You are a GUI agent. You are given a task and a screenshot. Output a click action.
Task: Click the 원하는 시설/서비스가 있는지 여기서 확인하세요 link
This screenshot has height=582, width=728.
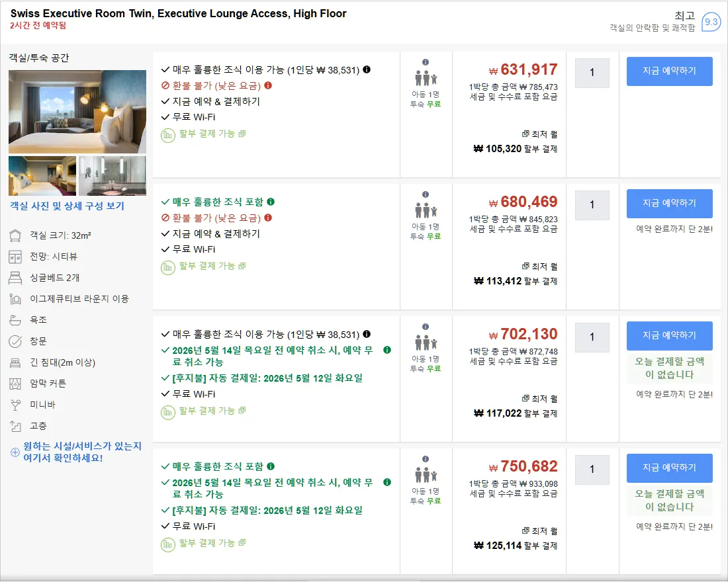pyautogui.click(x=83, y=452)
